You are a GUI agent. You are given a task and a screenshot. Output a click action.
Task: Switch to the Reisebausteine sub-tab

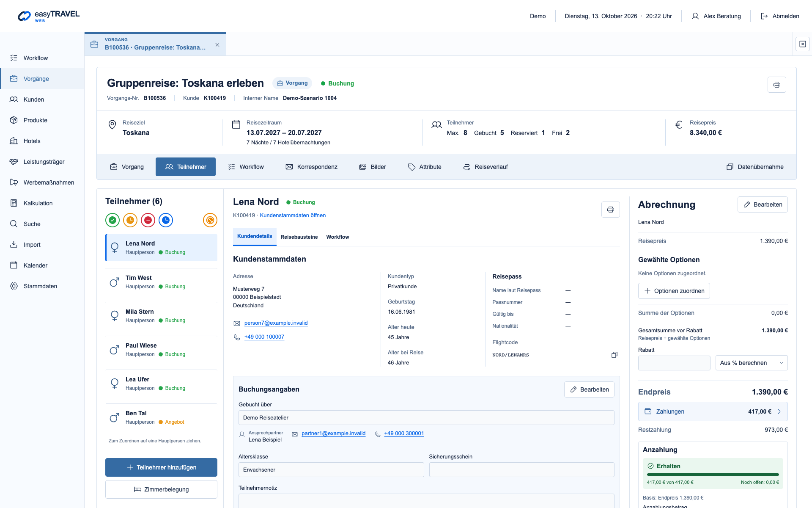pos(299,237)
